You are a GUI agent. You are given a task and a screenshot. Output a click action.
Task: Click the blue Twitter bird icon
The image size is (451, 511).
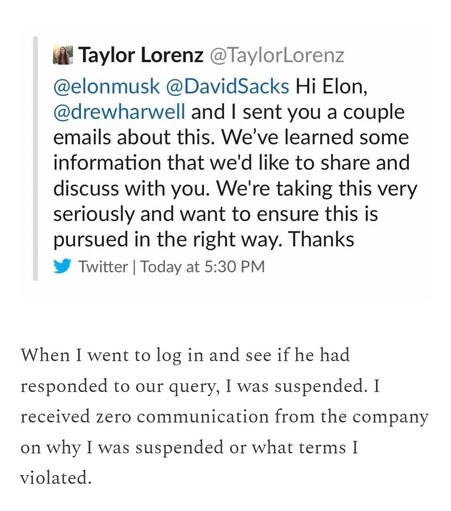62,266
